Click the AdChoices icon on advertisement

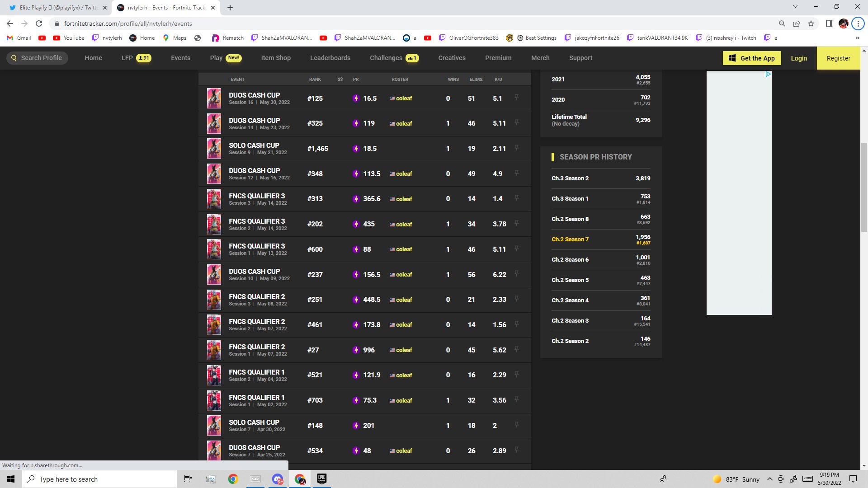(768, 74)
